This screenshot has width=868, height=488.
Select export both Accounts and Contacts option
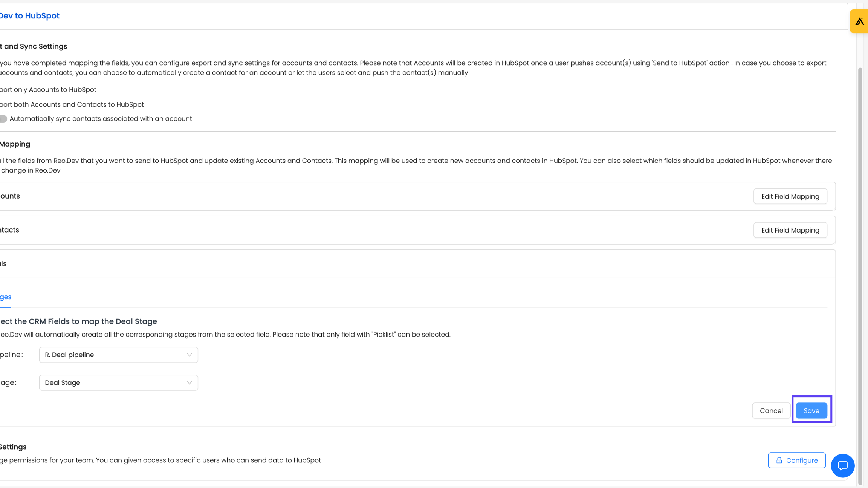72,104
